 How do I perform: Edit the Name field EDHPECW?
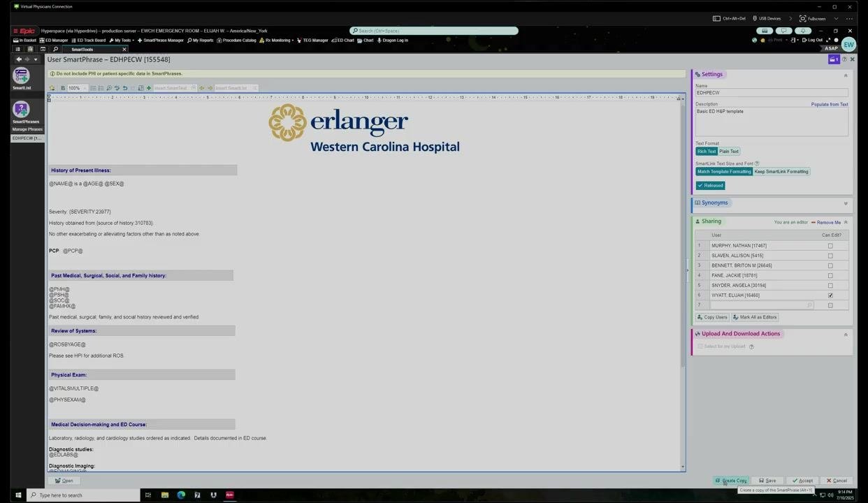coord(772,92)
